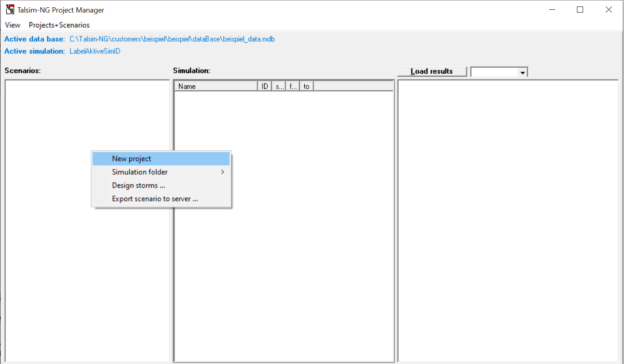Choose Export scenario to server ...

pyautogui.click(x=155, y=199)
